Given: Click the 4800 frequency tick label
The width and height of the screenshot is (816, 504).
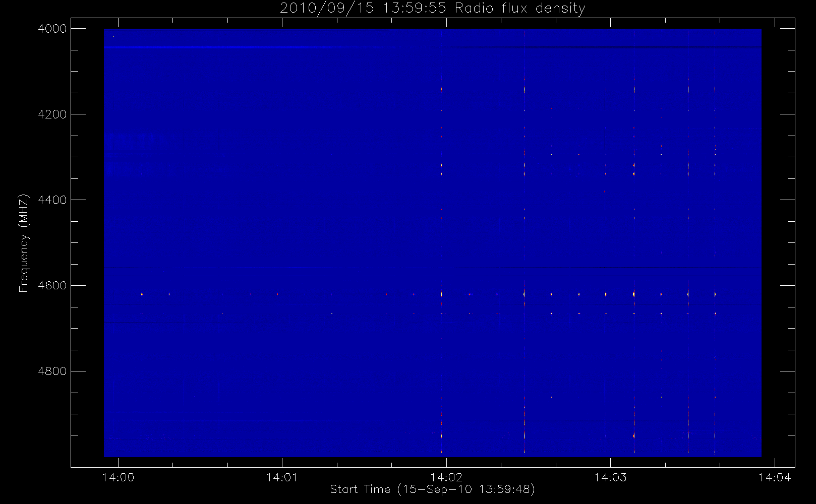Looking at the screenshot, I should point(52,371).
